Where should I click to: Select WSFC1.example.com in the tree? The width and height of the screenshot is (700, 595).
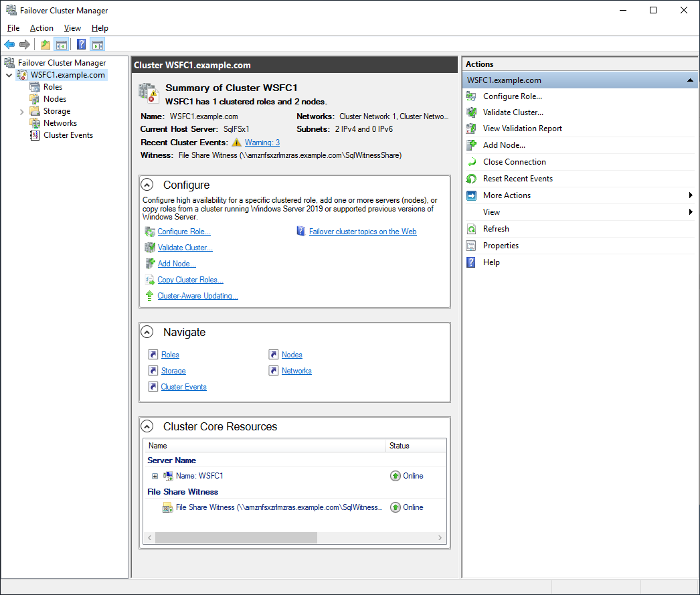(68, 75)
